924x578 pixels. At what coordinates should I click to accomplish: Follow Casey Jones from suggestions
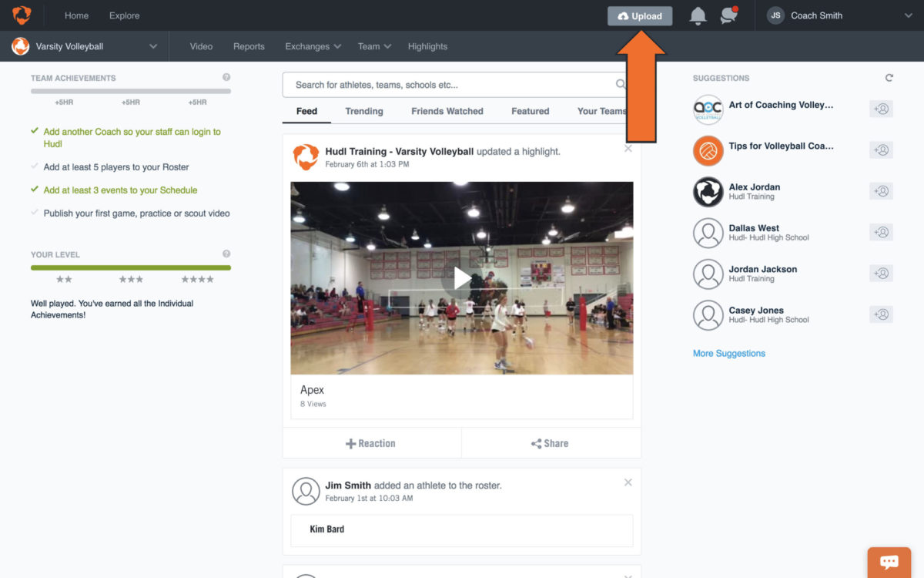[x=881, y=314]
